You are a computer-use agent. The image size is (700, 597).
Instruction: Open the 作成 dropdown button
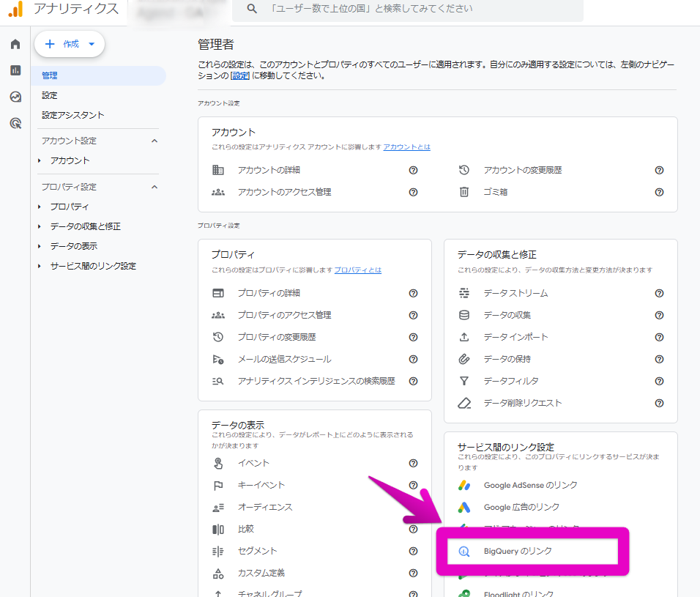pyautogui.click(x=70, y=44)
